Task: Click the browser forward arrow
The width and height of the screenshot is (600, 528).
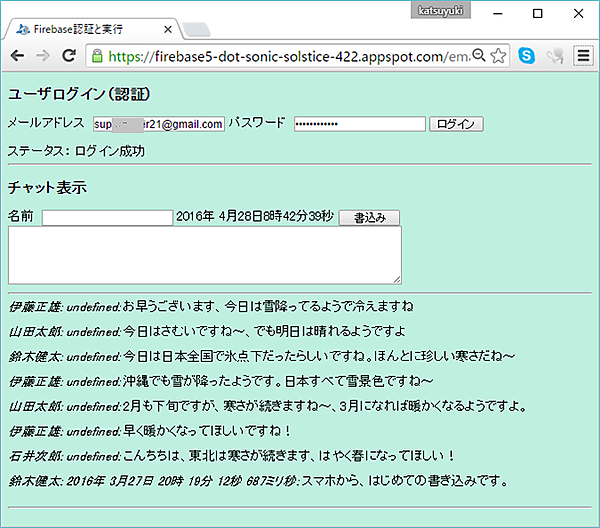Action: click(x=43, y=56)
